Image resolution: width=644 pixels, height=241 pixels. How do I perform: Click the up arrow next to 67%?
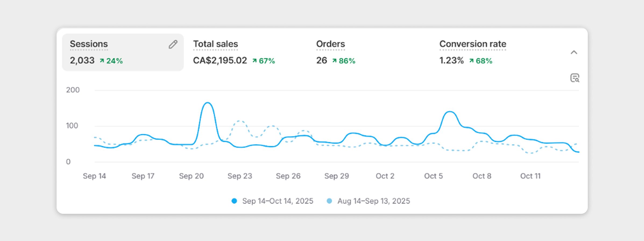(254, 61)
